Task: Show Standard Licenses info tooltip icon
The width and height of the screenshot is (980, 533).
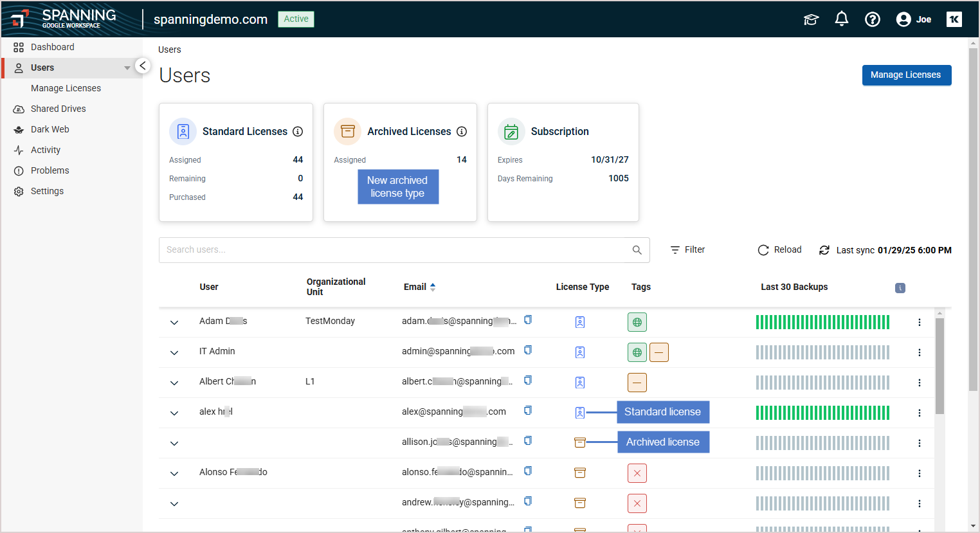Action: (298, 131)
